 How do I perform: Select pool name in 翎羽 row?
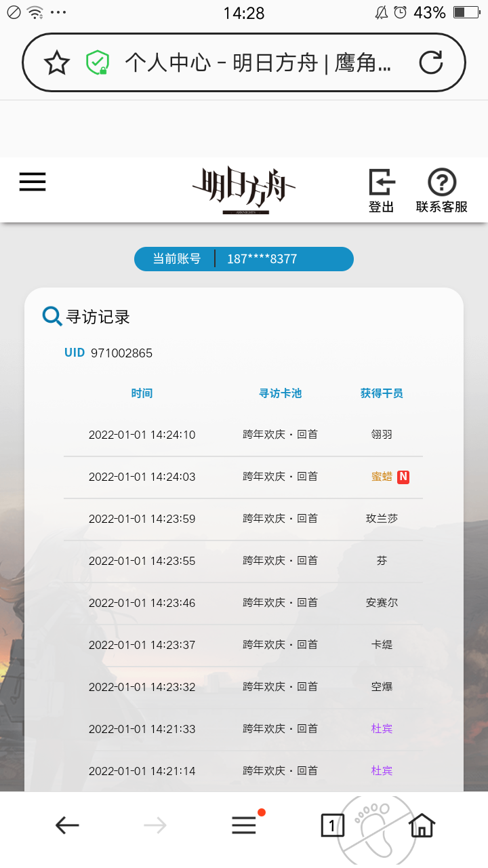click(280, 435)
